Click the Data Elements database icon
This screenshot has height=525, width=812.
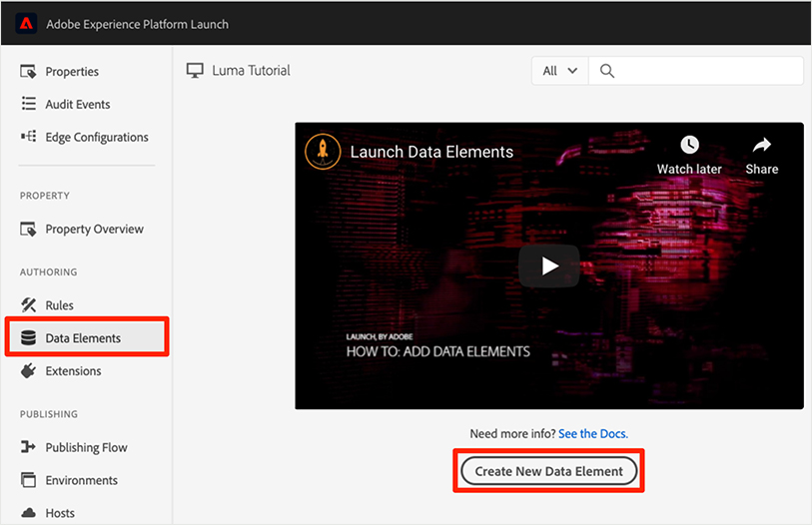(x=29, y=337)
